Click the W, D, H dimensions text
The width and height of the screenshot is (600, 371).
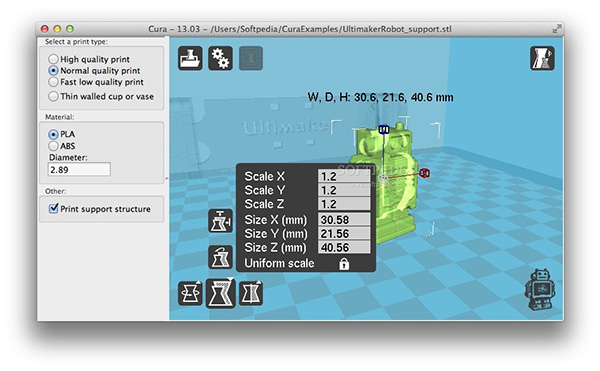point(380,97)
